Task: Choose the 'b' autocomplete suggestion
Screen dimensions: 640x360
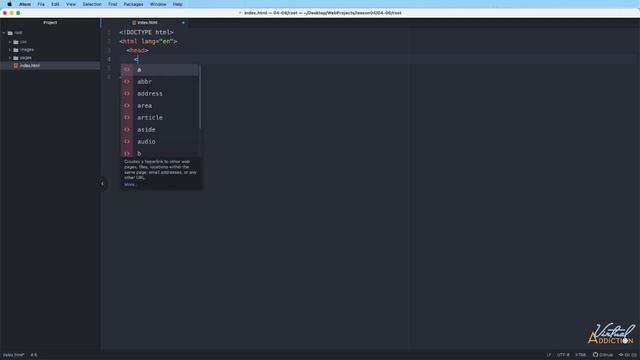Action: coord(160,153)
